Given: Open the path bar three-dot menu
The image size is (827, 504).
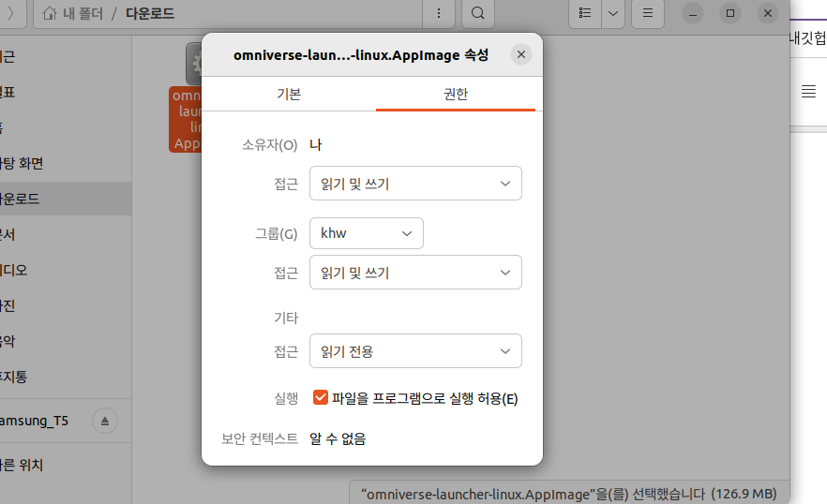Looking at the screenshot, I should [438, 13].
